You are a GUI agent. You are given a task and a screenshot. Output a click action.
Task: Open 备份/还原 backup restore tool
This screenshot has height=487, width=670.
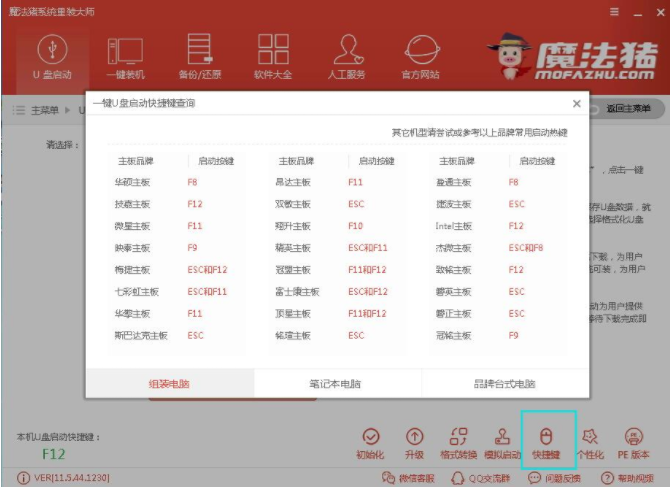tap(201, 56)
